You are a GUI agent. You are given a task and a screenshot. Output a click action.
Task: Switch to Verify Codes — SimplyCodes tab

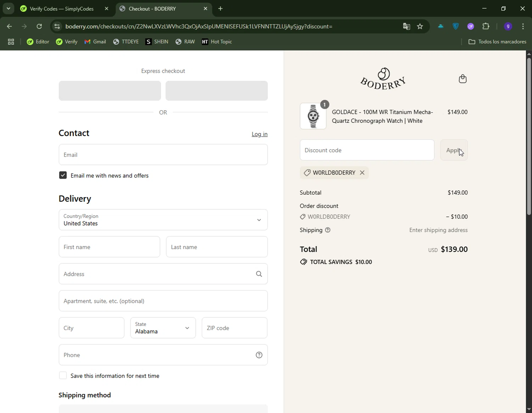(61, 9)
